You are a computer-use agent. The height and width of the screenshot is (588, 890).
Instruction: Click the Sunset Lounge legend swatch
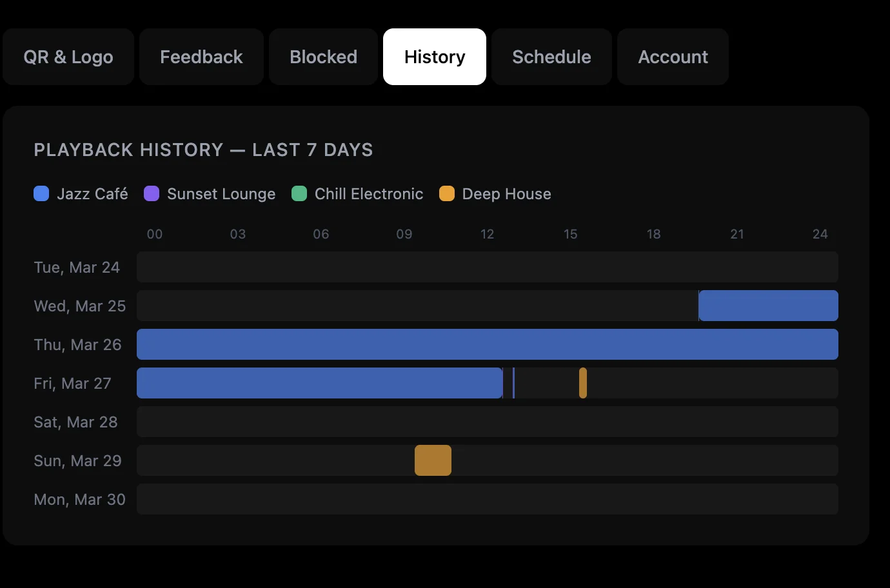152,193
